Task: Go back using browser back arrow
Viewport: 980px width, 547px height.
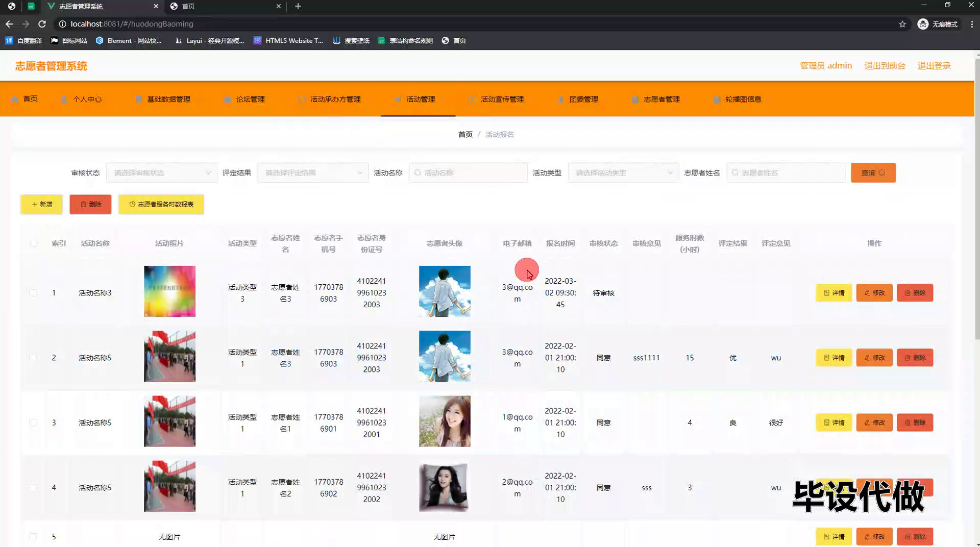Action: point(9,24)
